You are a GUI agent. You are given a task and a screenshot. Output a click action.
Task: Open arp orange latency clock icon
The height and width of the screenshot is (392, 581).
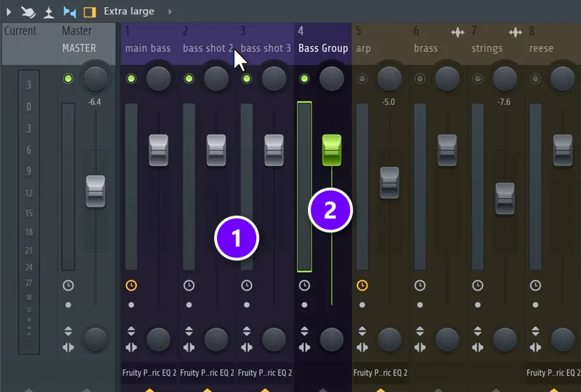click(362, 286)
